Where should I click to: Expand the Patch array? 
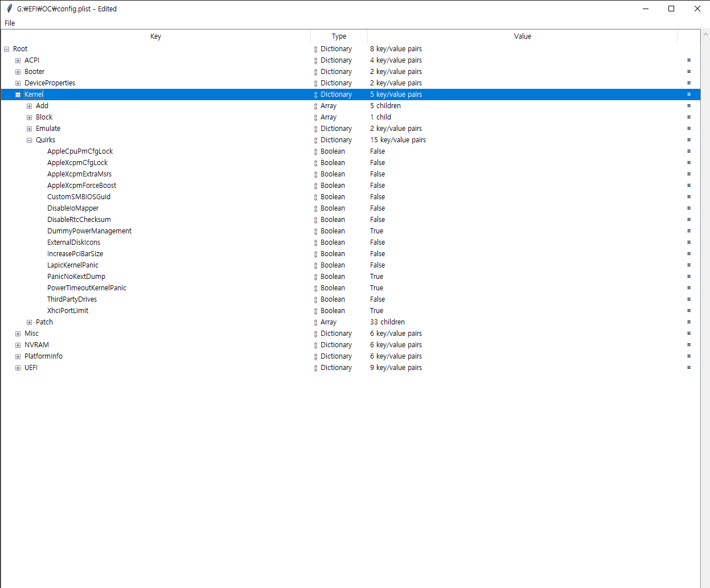pos(29,322)
